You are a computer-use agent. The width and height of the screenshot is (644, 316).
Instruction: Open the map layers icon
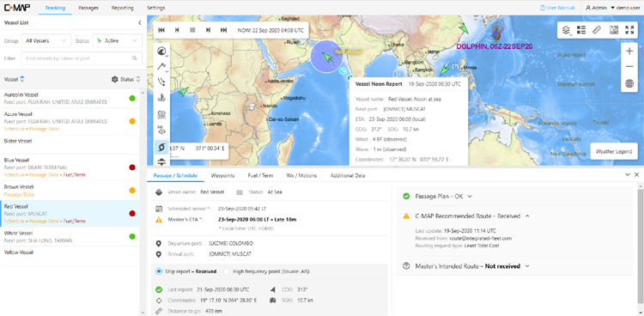point(566,29)
